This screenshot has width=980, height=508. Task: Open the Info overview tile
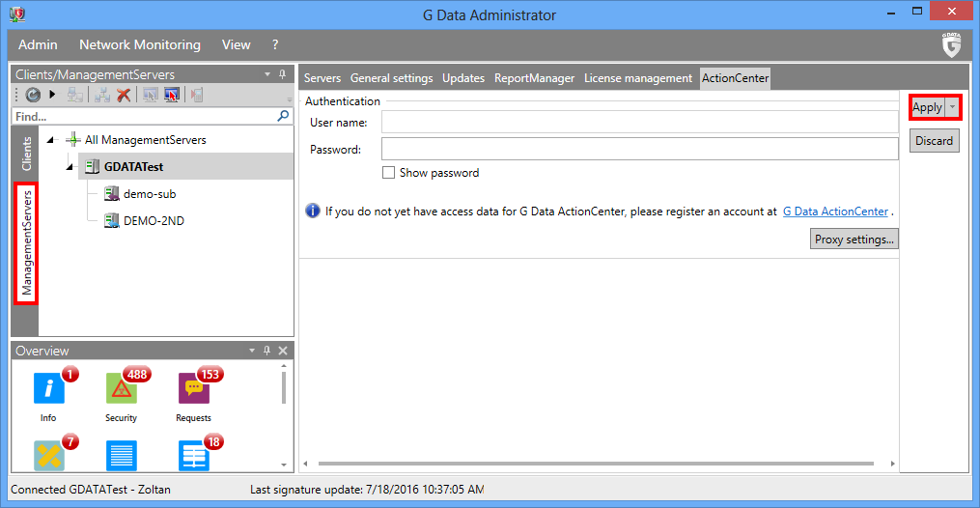48,388
